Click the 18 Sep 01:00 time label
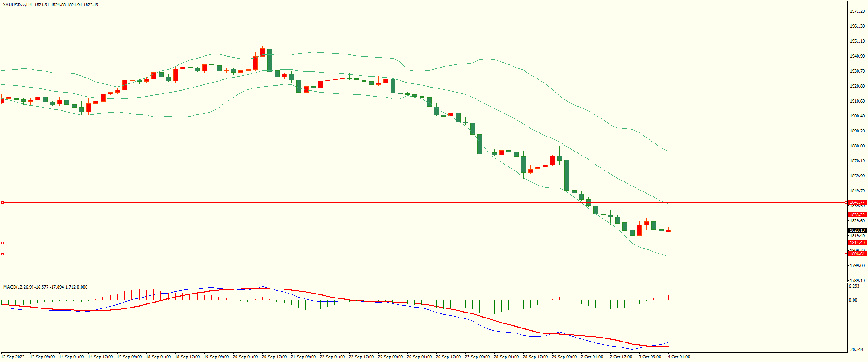This screenshot has height=362, width=868. point(159,357)
